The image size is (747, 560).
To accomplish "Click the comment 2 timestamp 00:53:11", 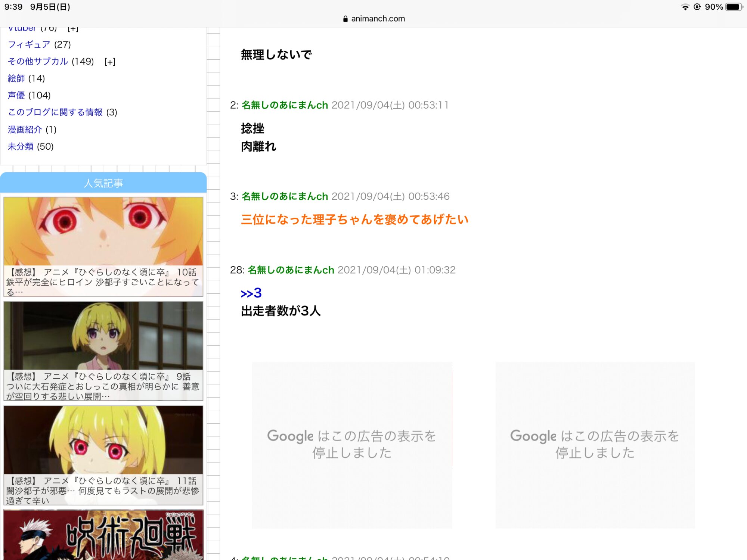I will coord(428,105).
